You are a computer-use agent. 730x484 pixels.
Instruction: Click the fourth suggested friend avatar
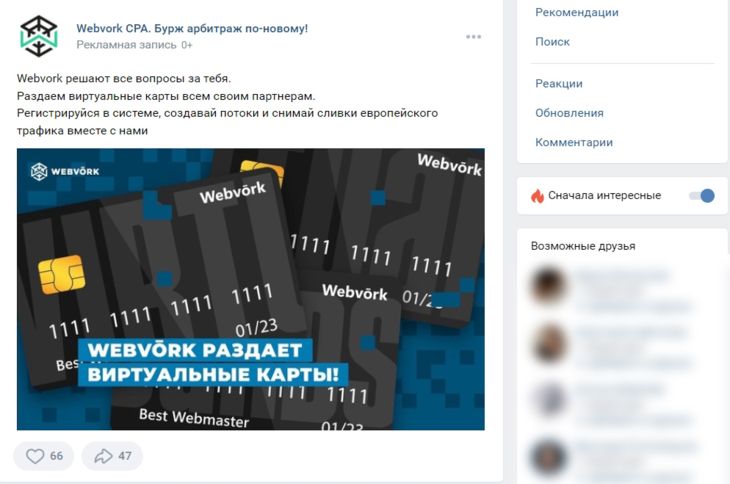[548, 457]
